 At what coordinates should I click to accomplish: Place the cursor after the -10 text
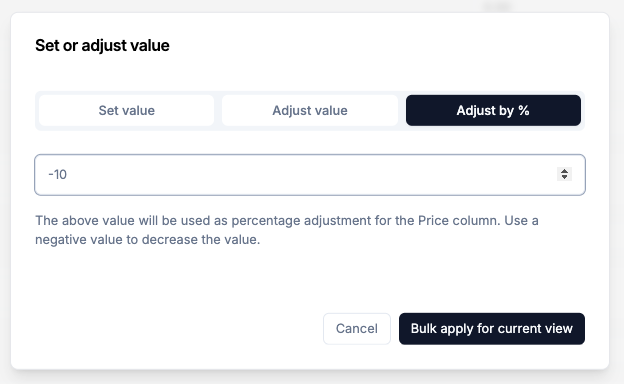tap(68, 175)
